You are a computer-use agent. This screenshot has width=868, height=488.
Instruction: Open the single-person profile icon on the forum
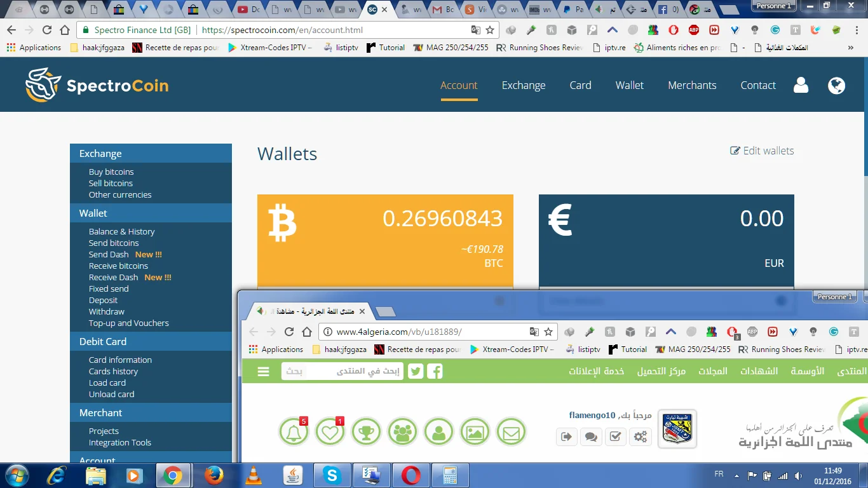tap(438, 432)
